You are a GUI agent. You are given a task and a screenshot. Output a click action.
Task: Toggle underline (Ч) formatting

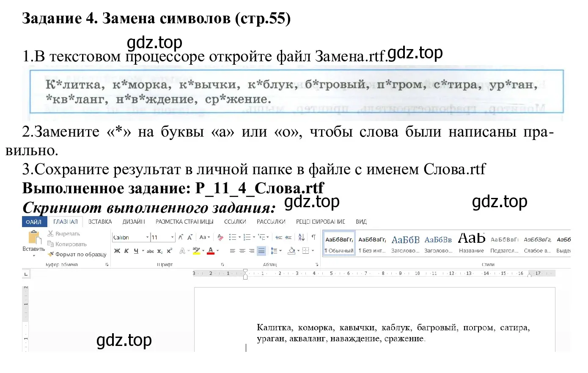tap(136, 251)
